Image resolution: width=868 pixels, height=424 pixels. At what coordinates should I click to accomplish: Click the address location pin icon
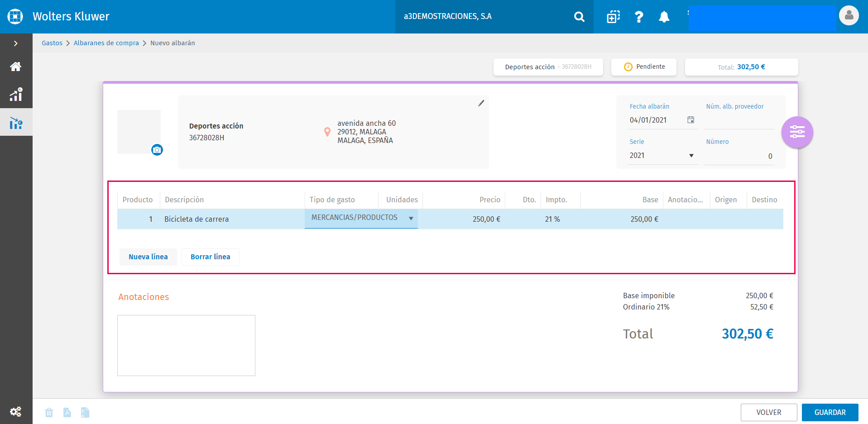[x=327, y=132]
